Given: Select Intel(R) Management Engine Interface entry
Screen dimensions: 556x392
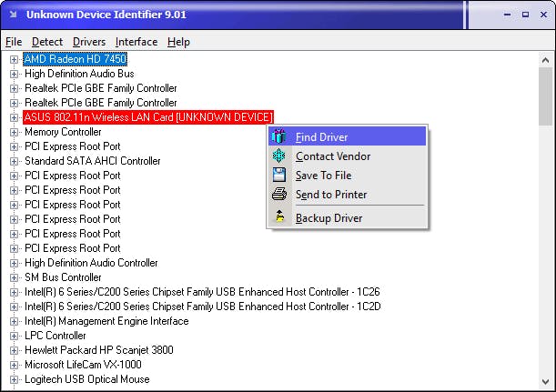Looking at the screenshot, I should point(106,321).
